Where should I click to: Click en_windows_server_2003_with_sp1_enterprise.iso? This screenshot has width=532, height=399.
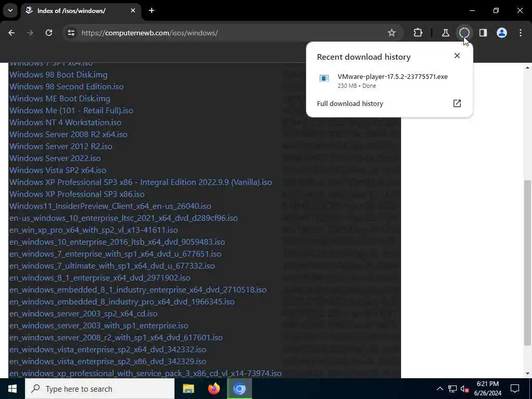(x=99, y=325)
